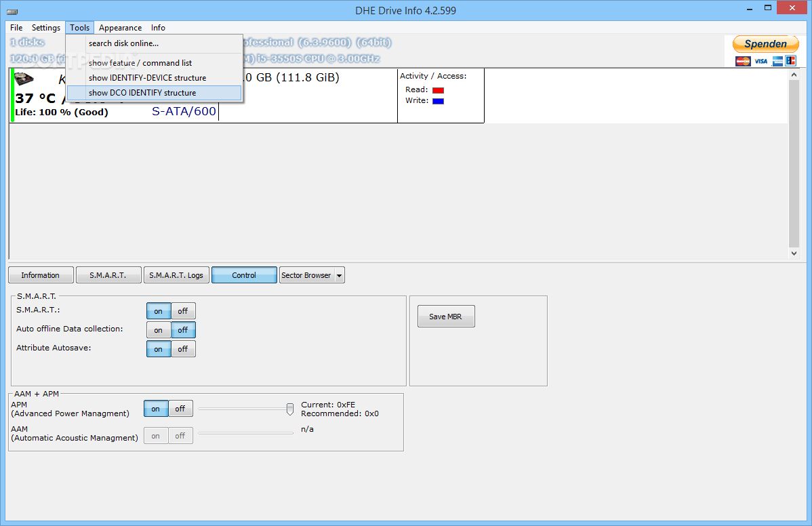Screen dimensions: 812x526
Task: Open the Settings menu
Action: pos(45,27)
